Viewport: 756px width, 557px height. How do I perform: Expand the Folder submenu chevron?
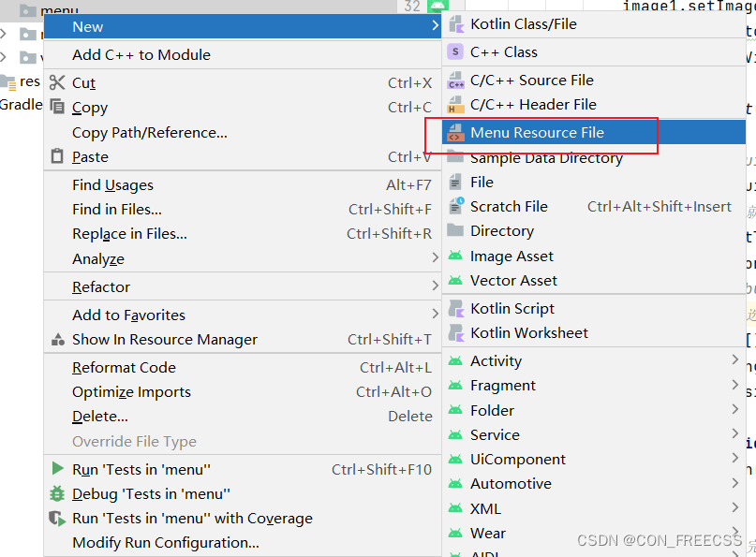[x=735, y=409]
